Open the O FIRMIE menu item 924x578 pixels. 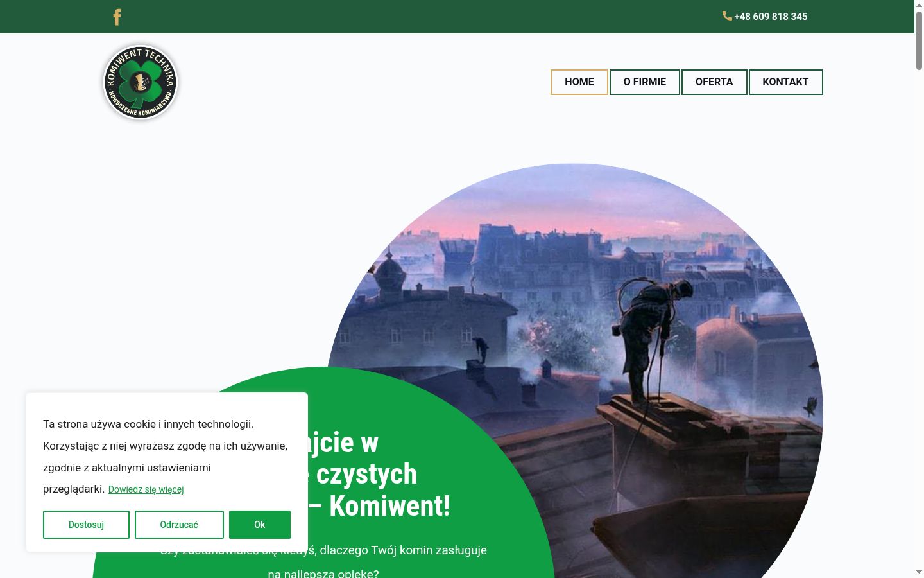[x=645, y=82]
